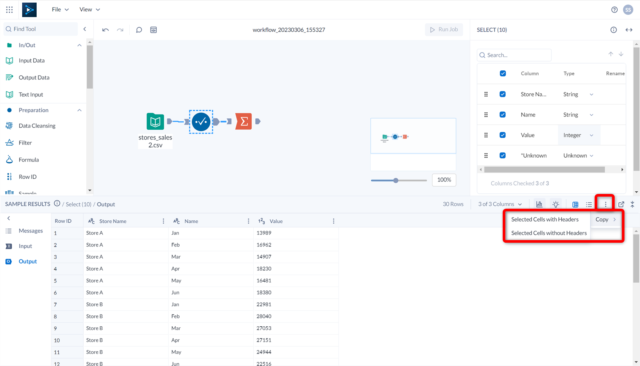Viewport: 640px width, 366px height.
Task: Change Value type Integer dropdown
Action: pyautogui.click(x=578, y=135)
